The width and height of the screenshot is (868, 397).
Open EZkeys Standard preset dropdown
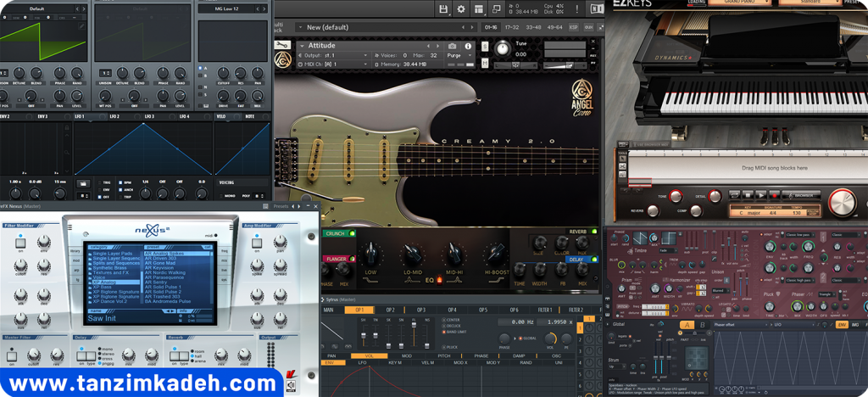[810, 3]
